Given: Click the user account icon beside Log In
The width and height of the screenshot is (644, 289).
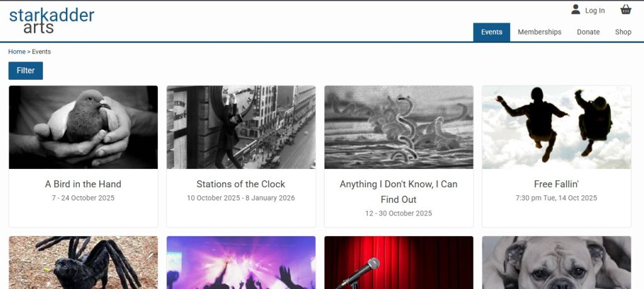Looking at the screenshot, I should pos(575,9).
